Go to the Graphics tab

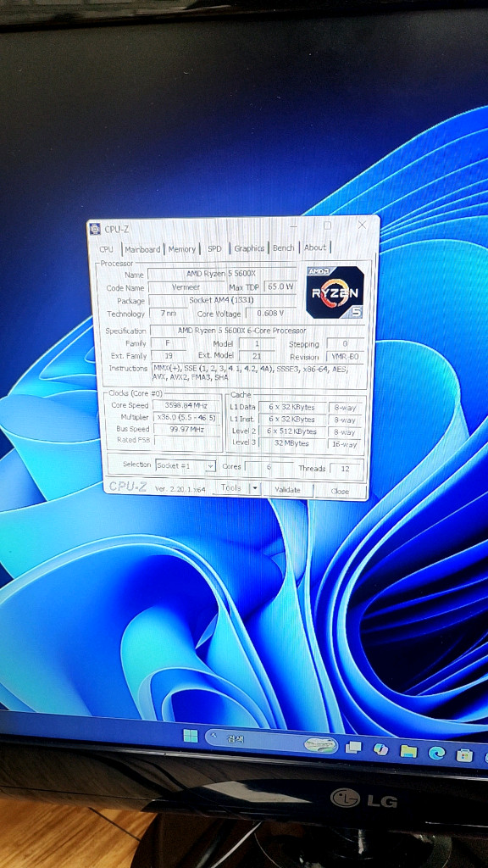(249, 248)
